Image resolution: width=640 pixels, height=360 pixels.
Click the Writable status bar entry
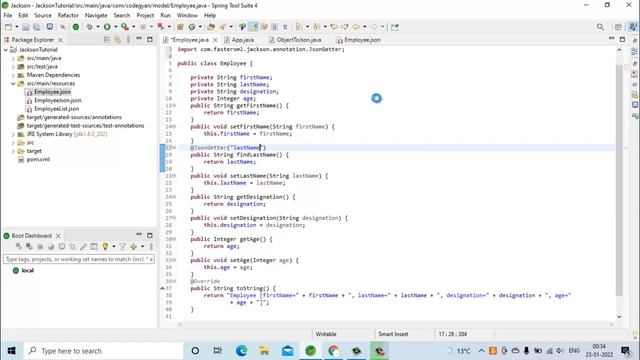pyautogui.click(x=326, y=334)
